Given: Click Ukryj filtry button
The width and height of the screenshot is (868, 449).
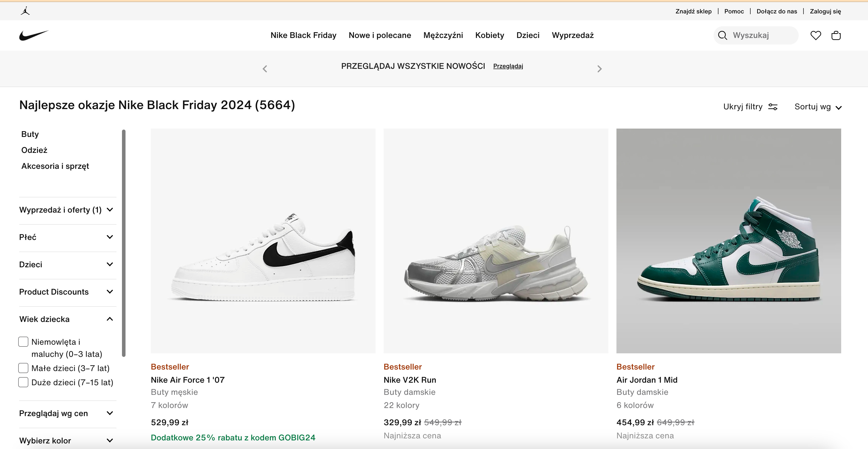Looking at the screenshot, I should (x=750, y=107).
